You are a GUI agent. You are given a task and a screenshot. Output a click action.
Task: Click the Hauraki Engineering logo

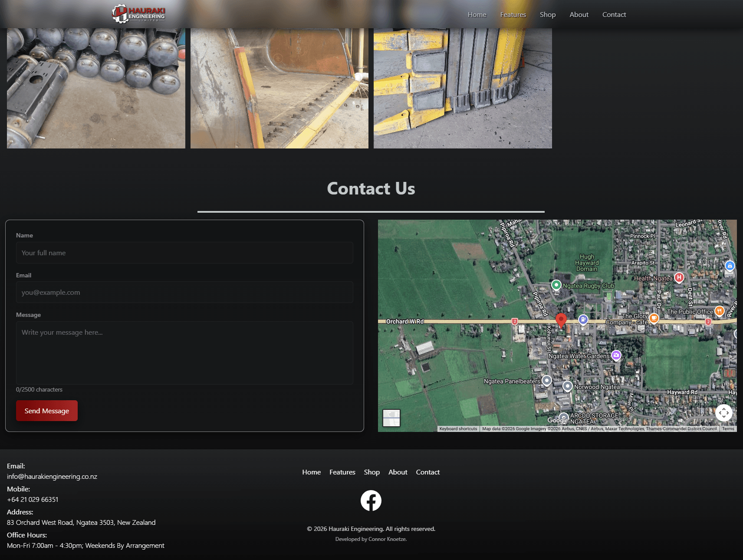click(x=138, y=14)
